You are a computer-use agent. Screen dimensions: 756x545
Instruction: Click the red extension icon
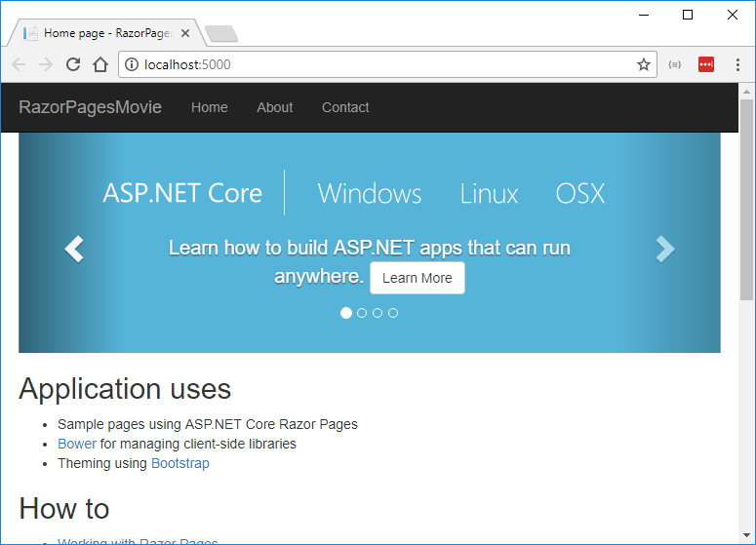click(706, 64)
